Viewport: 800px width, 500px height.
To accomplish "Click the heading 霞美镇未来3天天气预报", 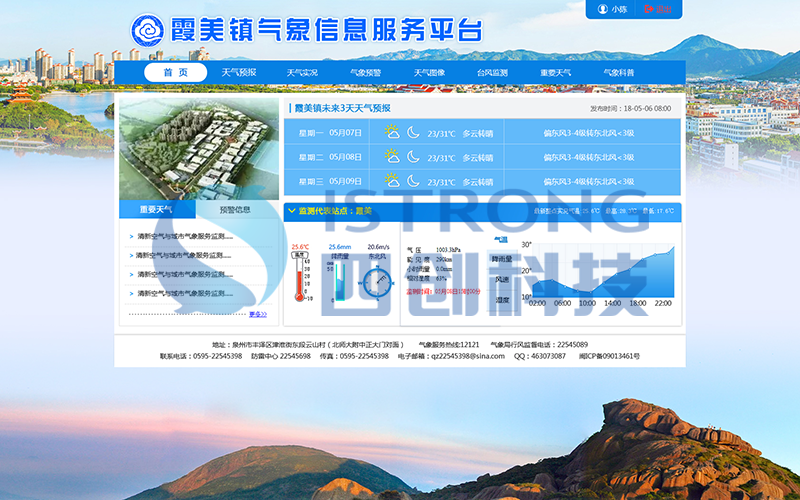I will pyautogui.click(x=342, y=108).
